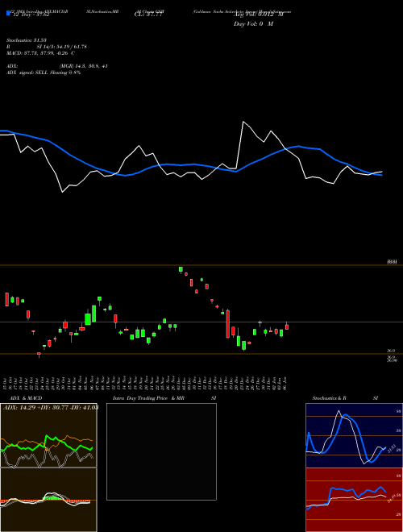The width and height of the screenshot is (403, 532).
Task: Click the rightmost red candlestick on chart
Action: (x=287, y=326)
